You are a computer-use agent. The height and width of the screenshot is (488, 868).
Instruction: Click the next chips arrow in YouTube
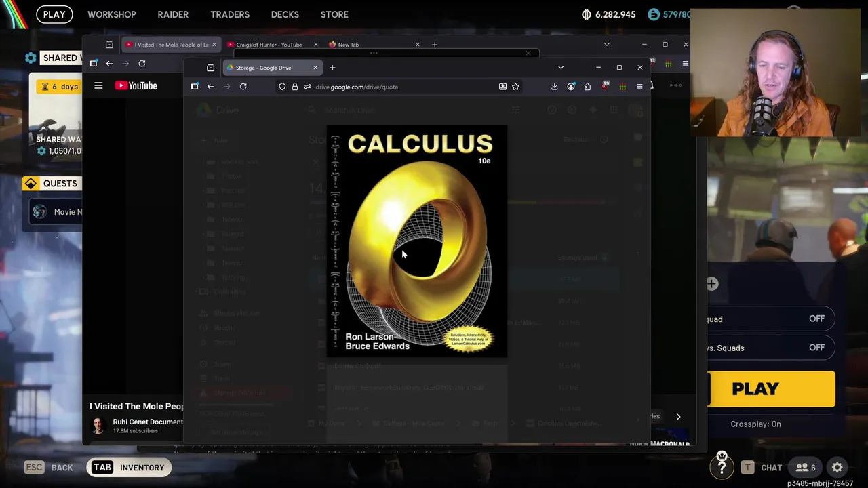(x=678, y=417)
